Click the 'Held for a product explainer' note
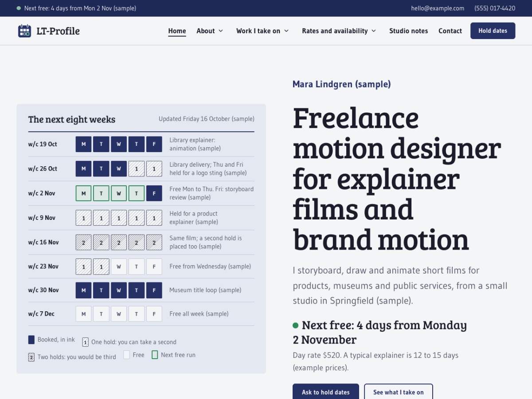 click(x=194, y=218)
